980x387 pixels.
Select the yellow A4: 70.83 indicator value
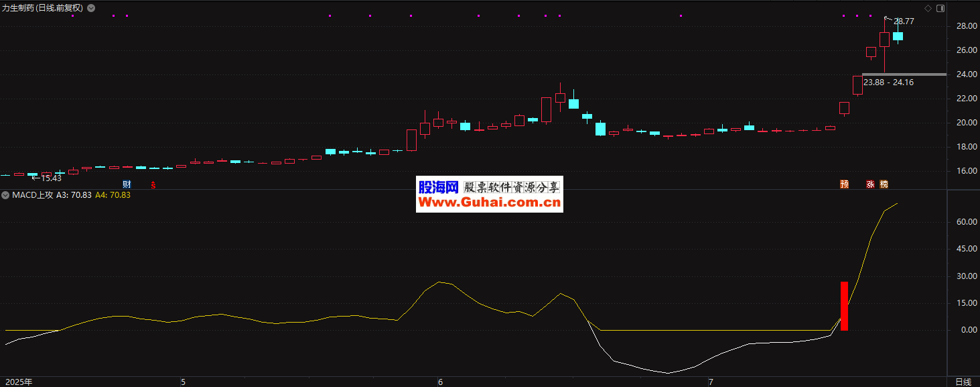tap(113, 195)
